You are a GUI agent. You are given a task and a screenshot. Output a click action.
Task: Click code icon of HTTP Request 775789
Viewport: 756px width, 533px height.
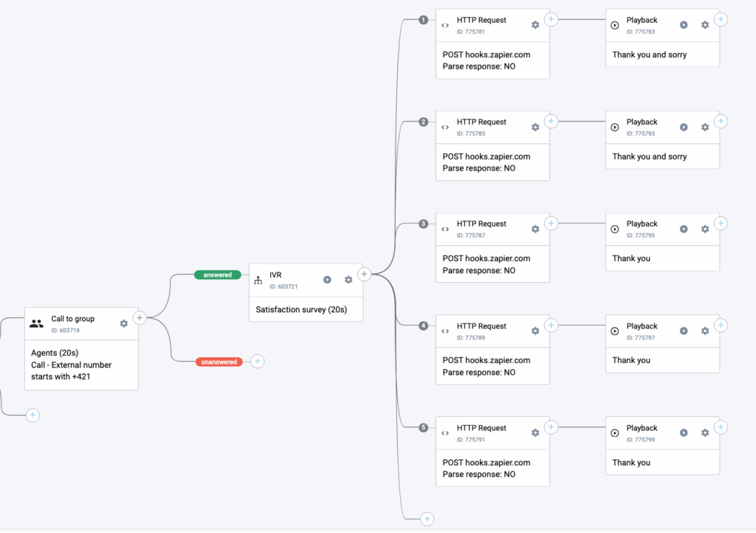pyautogui.click(x=445, y=331)
